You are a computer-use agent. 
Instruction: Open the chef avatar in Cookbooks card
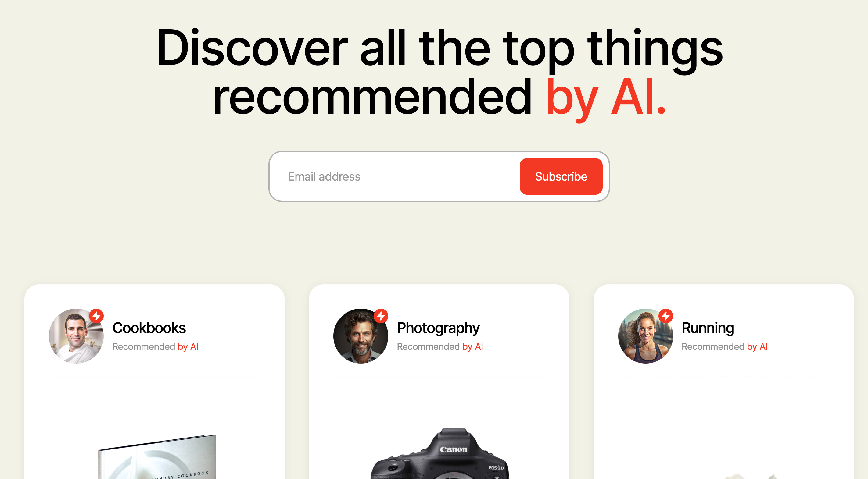76,336
